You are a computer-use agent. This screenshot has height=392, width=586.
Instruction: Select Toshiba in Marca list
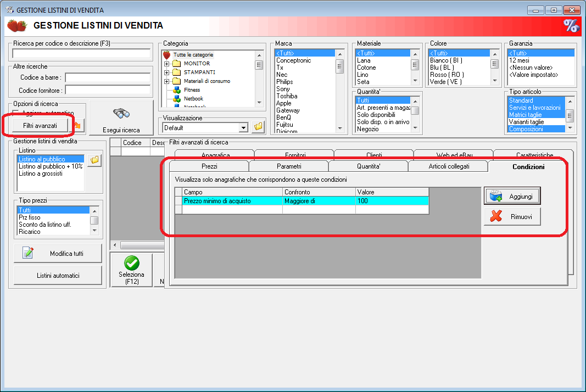coord(287,96)
